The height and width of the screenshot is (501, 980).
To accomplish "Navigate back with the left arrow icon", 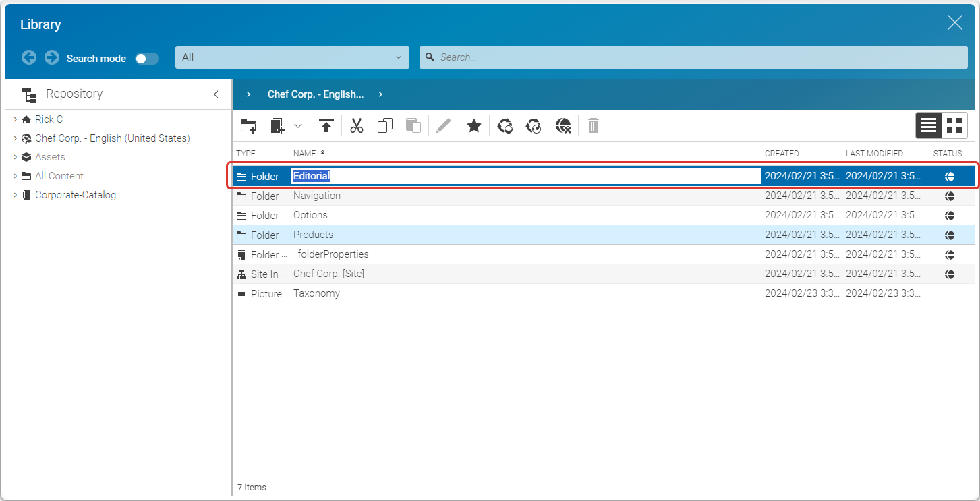I will (x=29, y=57).
